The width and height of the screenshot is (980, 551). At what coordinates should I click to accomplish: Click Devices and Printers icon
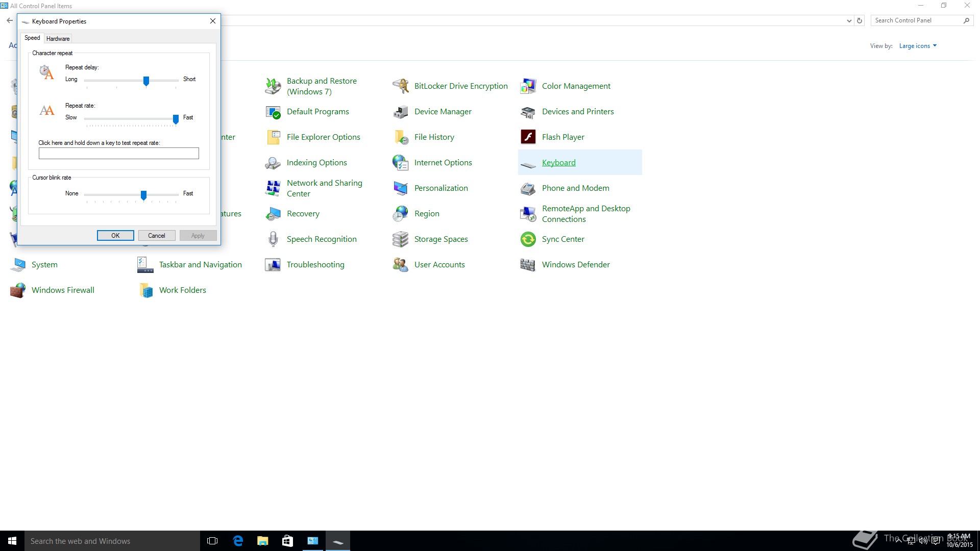pyautogui.click(x=528, y=112)
